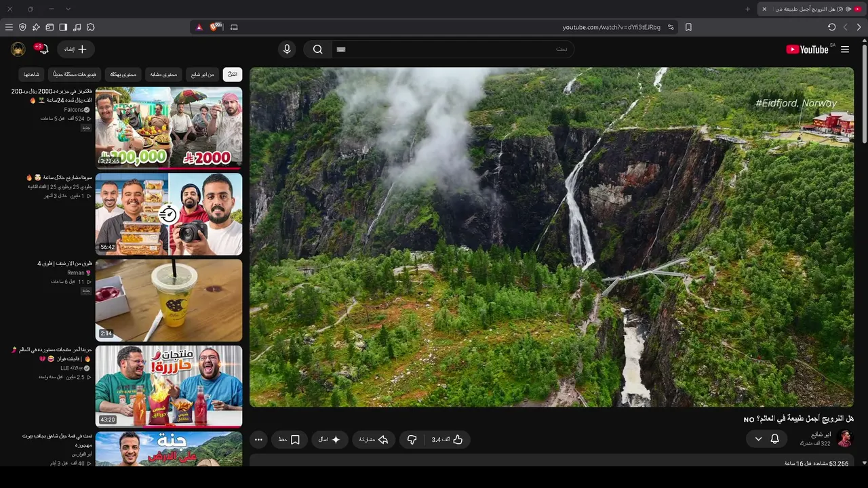Toggle the browser sidebar panel icon

tap(63, 27)
